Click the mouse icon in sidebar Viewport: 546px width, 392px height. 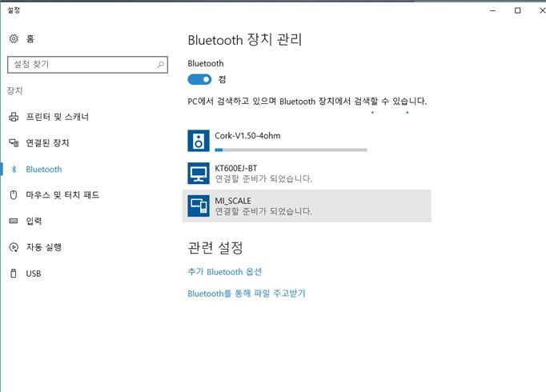tap(14, 195)
